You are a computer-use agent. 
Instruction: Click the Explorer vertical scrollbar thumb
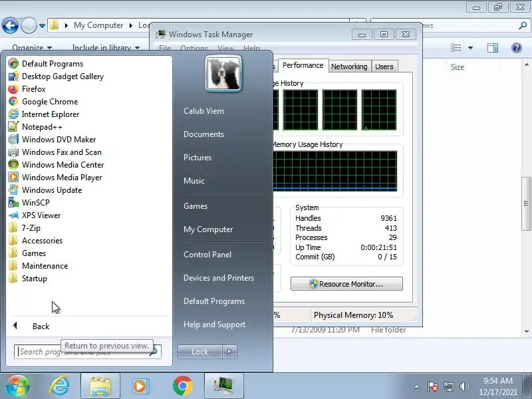tap(526, 203)
